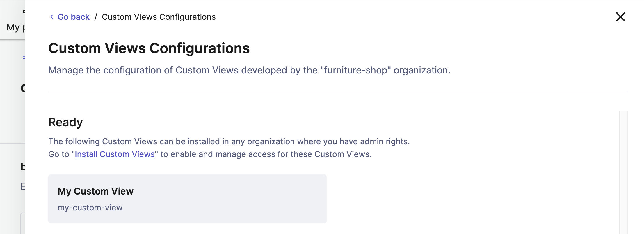Click the breadcrumb slash separator

[96, 17]
